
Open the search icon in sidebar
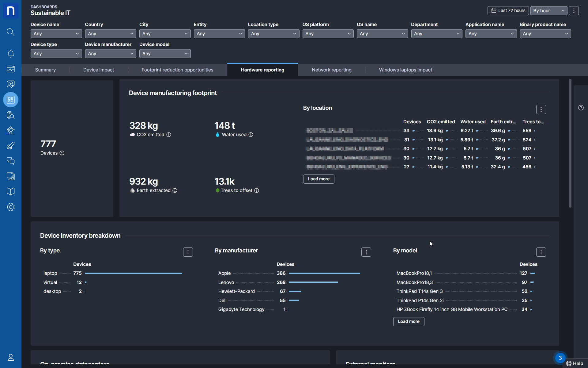coord(10,32)
